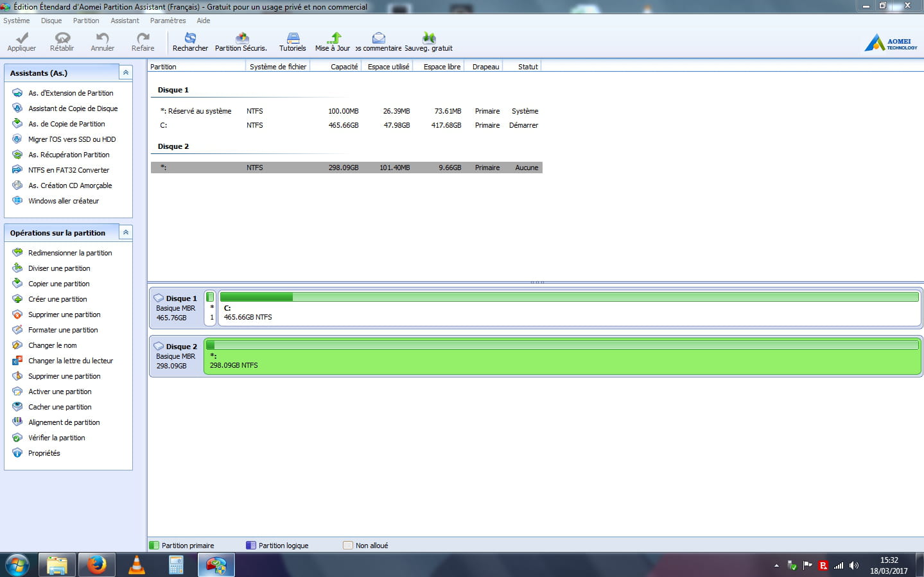Select Changer la lettre du lecteur
Image resolution: width=924 pixels, height=577 pixels.
click(71, 361)
